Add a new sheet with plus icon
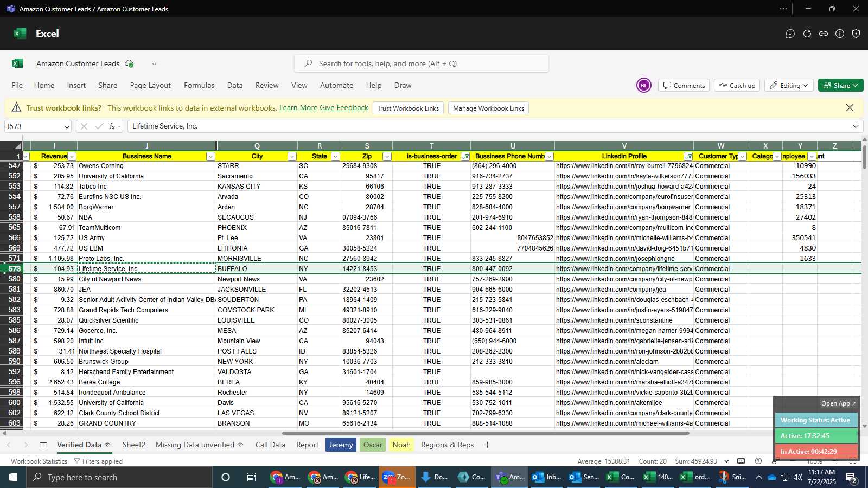868x488 pixels. click(x=487, y=445)
